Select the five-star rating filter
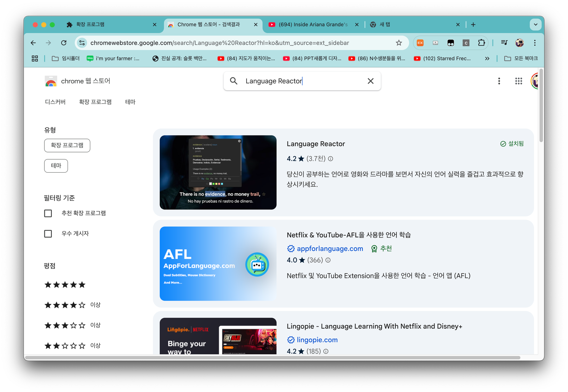 pyautogui.click(x=65, y=285)
